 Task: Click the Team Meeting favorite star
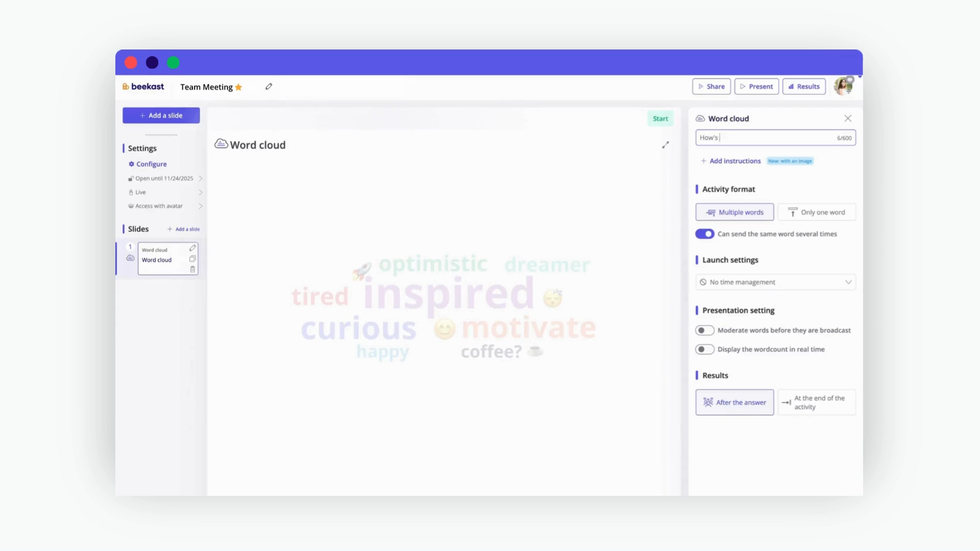point(238,87)
